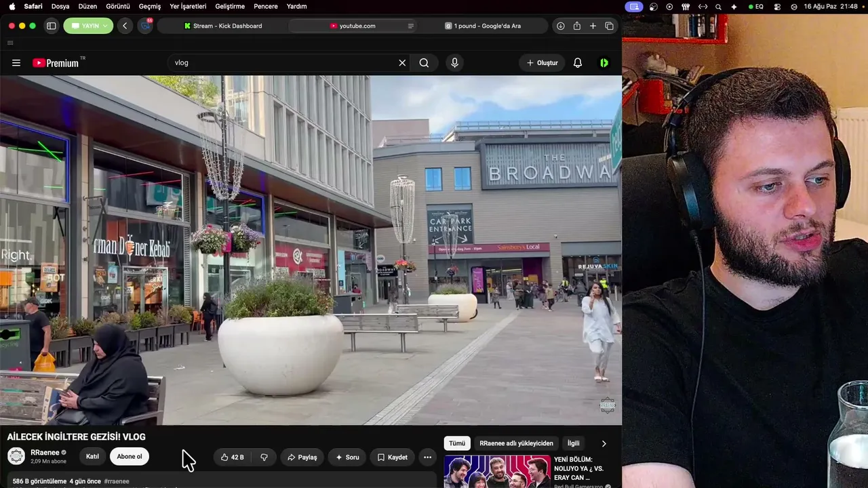Open the extension icon with red badge
The height and width of the screenshot is (488, 868).
click(x=145, y=26)
